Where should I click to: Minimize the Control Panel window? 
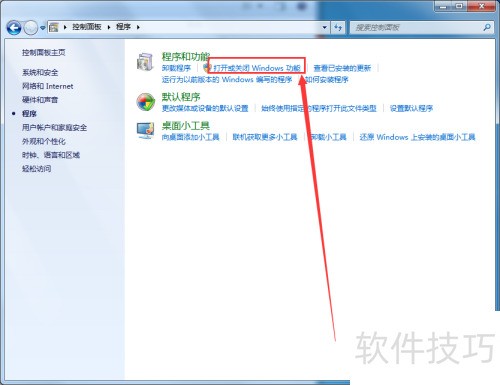coord(444,6)
